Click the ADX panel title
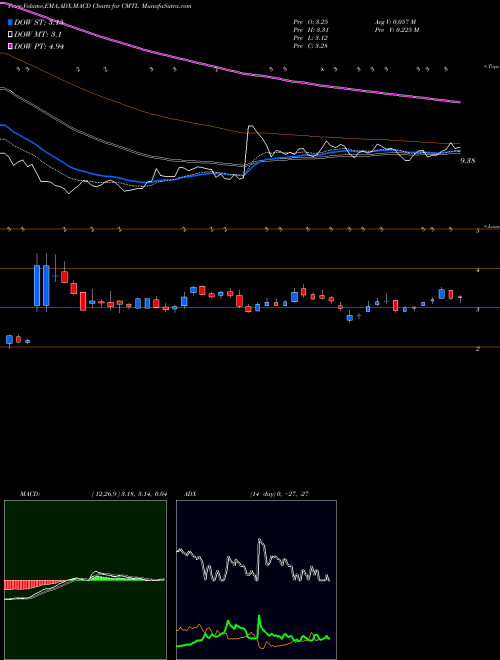The image size is (500, 660). pos(190,494)
